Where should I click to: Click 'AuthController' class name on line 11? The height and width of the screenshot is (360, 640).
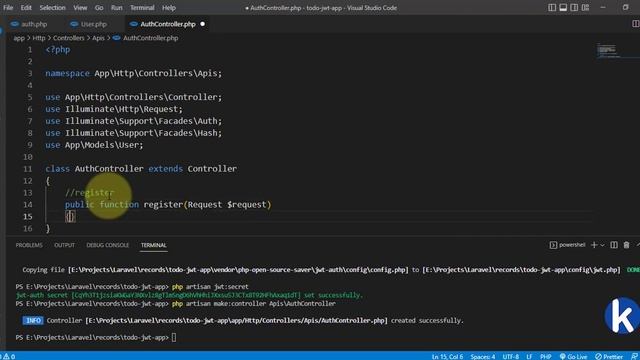pyautogui.click(x=109, y=169)
